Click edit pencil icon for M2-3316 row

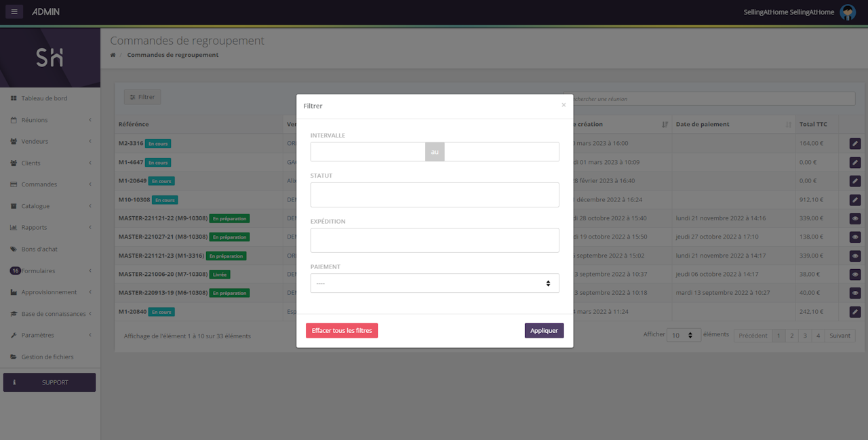pyautogui.click(x=855, y=144)
